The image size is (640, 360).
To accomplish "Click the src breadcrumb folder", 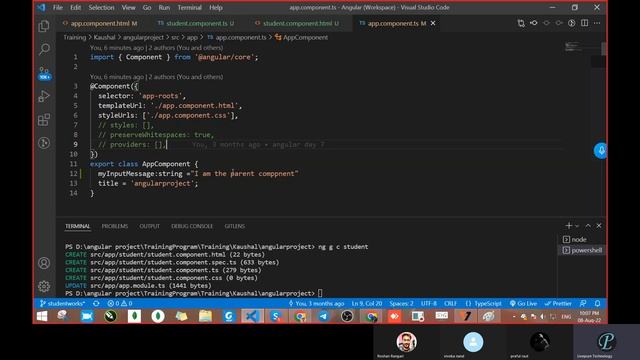I will coord(175,37).
